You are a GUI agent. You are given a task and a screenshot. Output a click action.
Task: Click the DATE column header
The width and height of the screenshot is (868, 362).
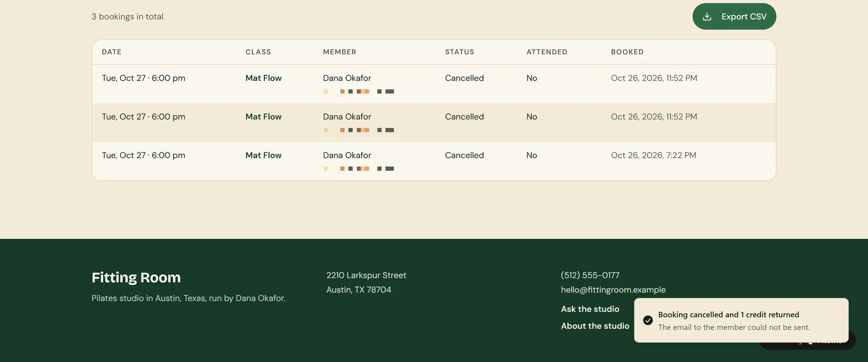pos(112,52)
